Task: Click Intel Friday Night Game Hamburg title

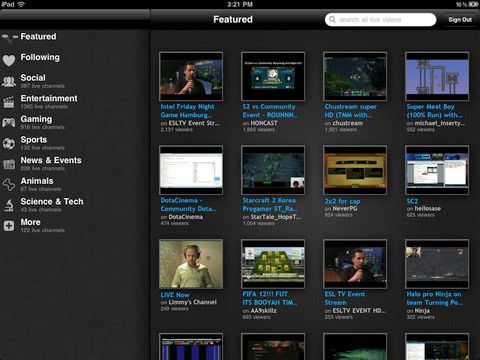Action: pos(187,111)
